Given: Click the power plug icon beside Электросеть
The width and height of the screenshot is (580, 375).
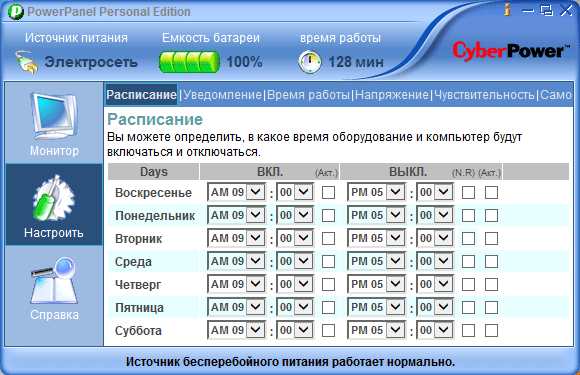Looking at the screenshot, I should pyautogui.click(x=26, y=62).
